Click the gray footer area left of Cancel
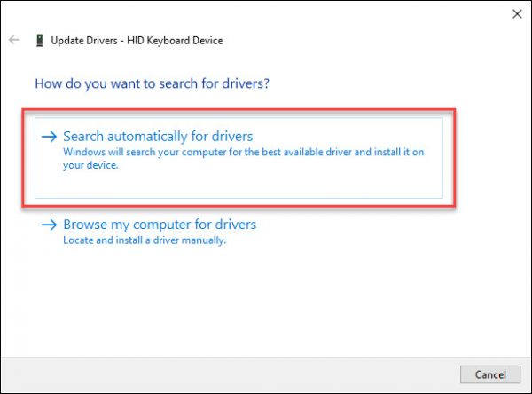532x394 pixels. pyautogui.click(x=222, y=373)
